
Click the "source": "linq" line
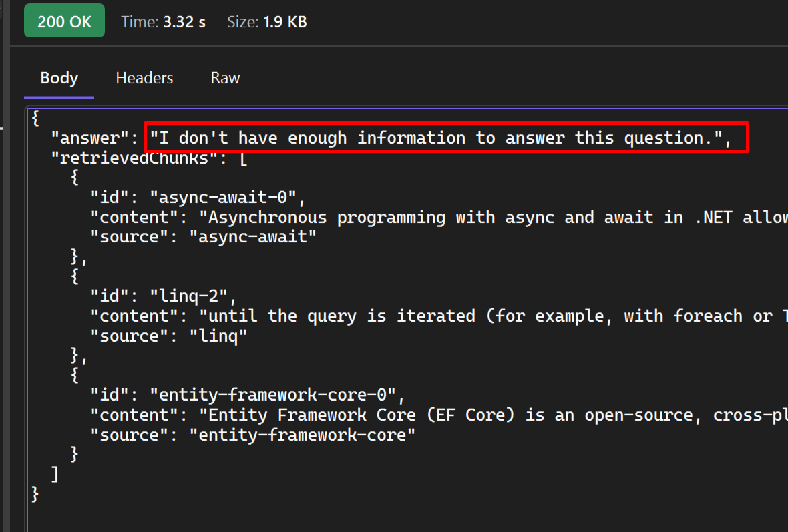pyautogui.click(x=168, y=336)
